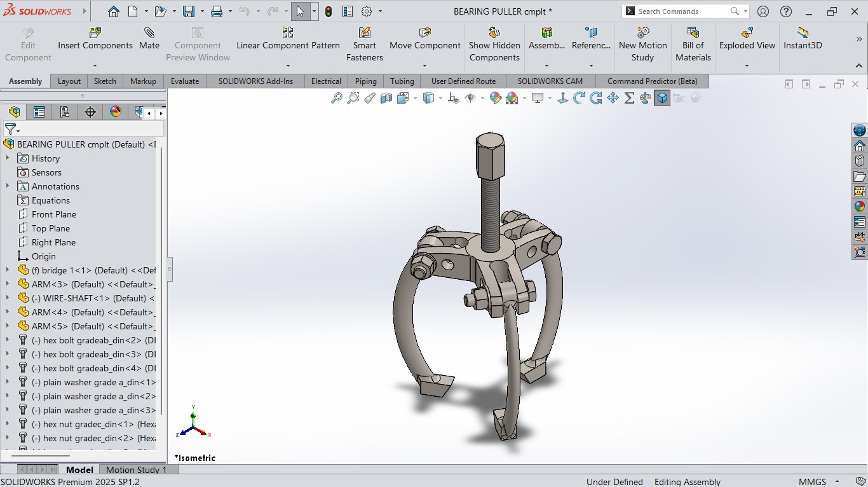Viewport: 868px width, 487px height.
Task: Toggle the shaded display cube button
Action: (662, 98)
